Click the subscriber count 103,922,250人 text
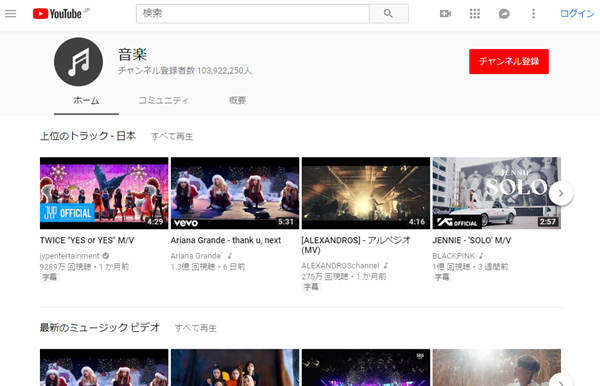Screen dimensions: 600x386 pos(224,70)
